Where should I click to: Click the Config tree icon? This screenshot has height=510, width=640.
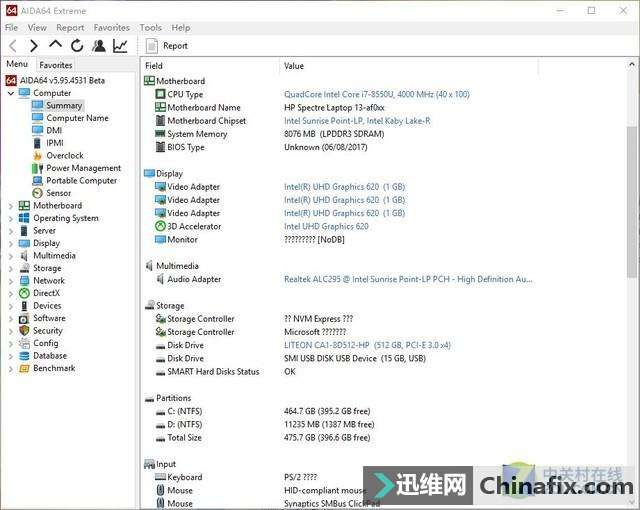24,343
